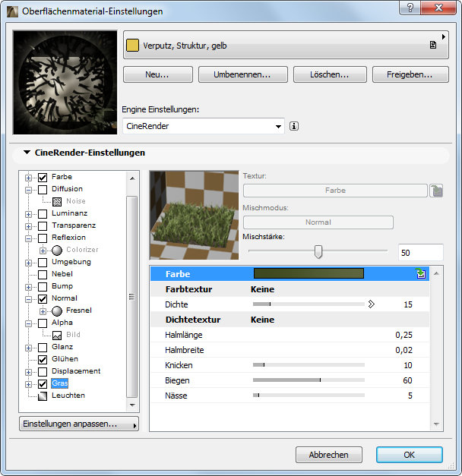Click the info icon beside CineRender dropdown
The height and width of the screenshot is (476, 462).
294,126
